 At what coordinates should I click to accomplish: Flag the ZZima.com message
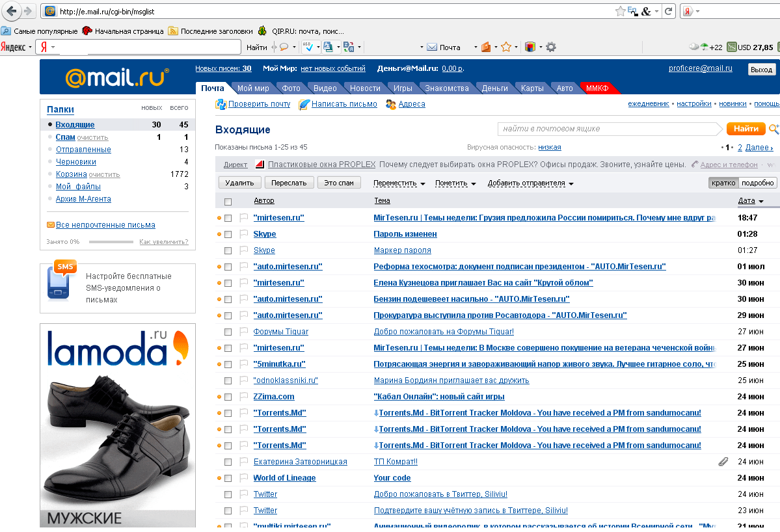tap(244, 396)
